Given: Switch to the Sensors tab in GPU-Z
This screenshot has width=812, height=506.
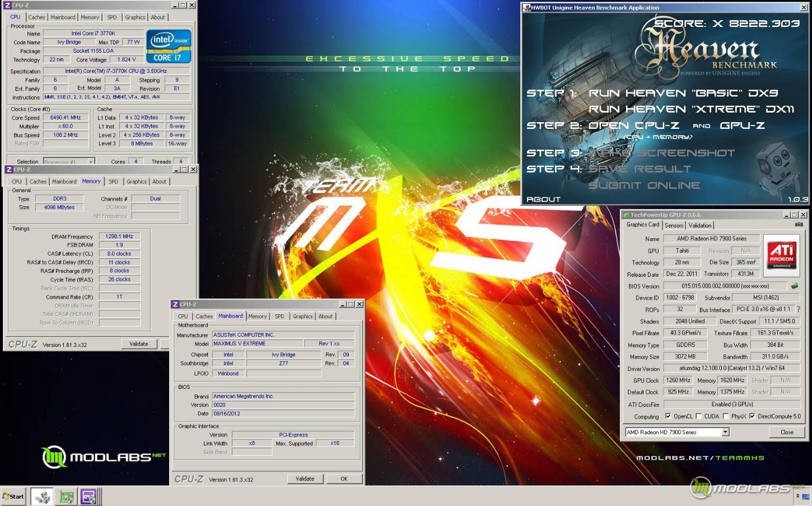Looking at the screenshot, I should click(x=674, y=225).
